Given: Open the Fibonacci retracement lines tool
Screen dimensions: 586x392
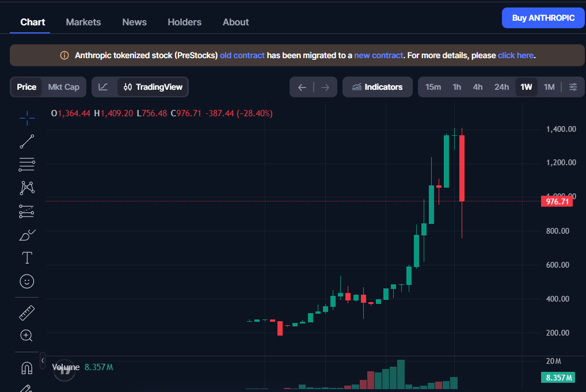Looking at the screenshot, I should tap(27, 165).
